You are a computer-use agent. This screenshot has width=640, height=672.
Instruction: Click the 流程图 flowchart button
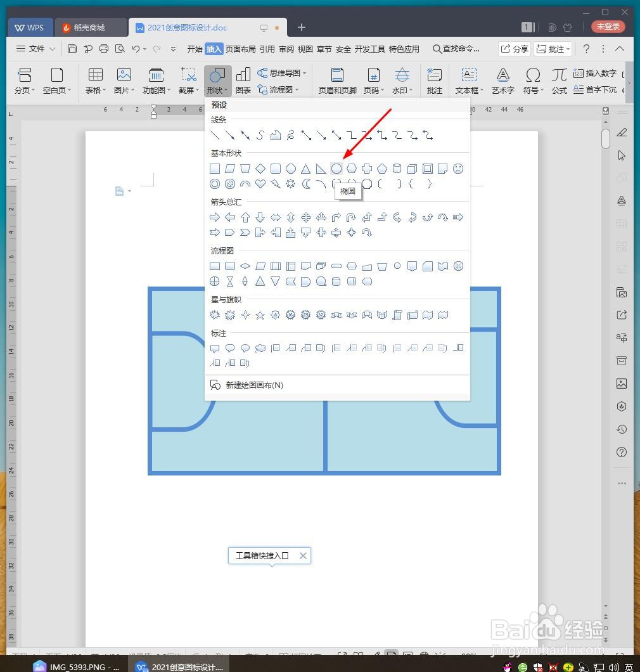pyautogui.click(x=278, y=89)
